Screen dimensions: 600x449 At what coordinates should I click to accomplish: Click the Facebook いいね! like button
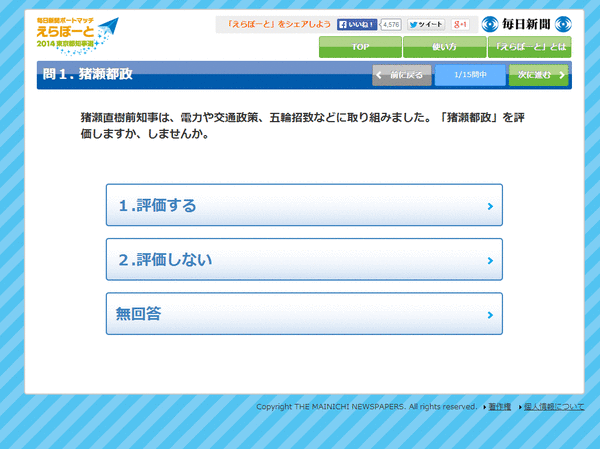[357, 24]
